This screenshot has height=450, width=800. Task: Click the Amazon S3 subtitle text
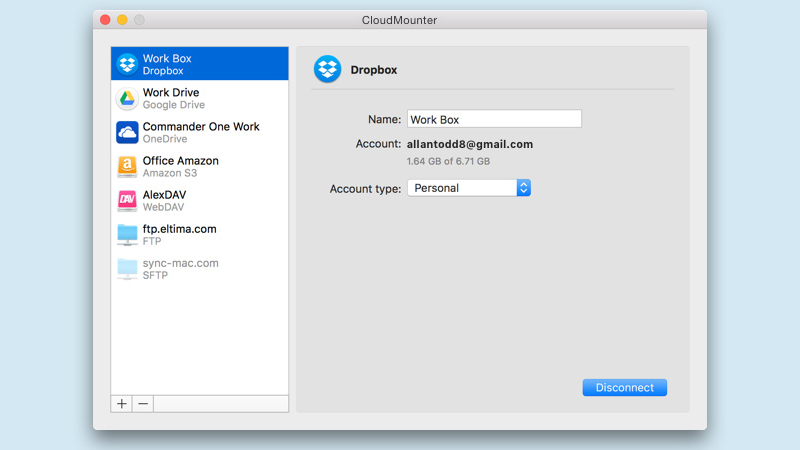[x=170, y=173]
